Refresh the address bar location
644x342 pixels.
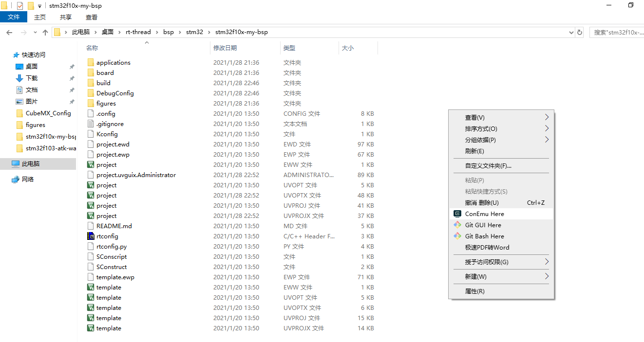(580, 32)
